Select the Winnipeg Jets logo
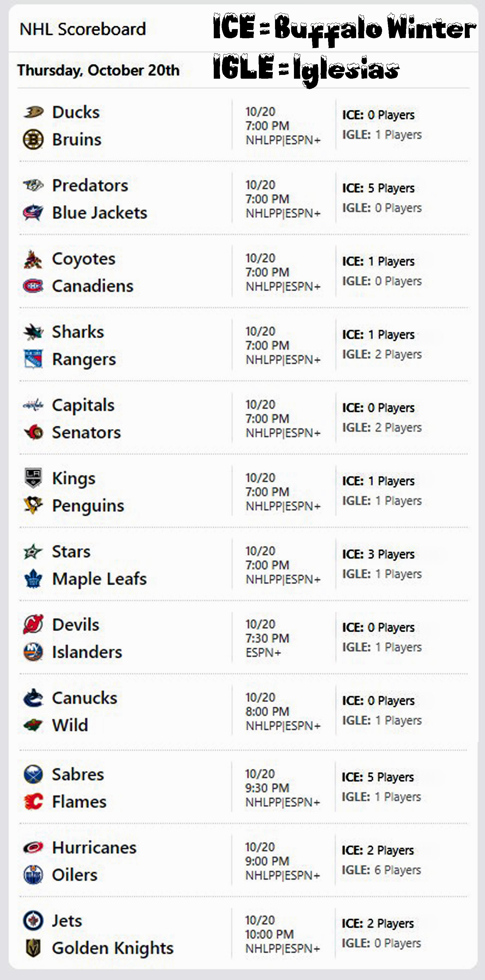Image resolution: width=485 pixels, height=980 pixels. point(33,921)
